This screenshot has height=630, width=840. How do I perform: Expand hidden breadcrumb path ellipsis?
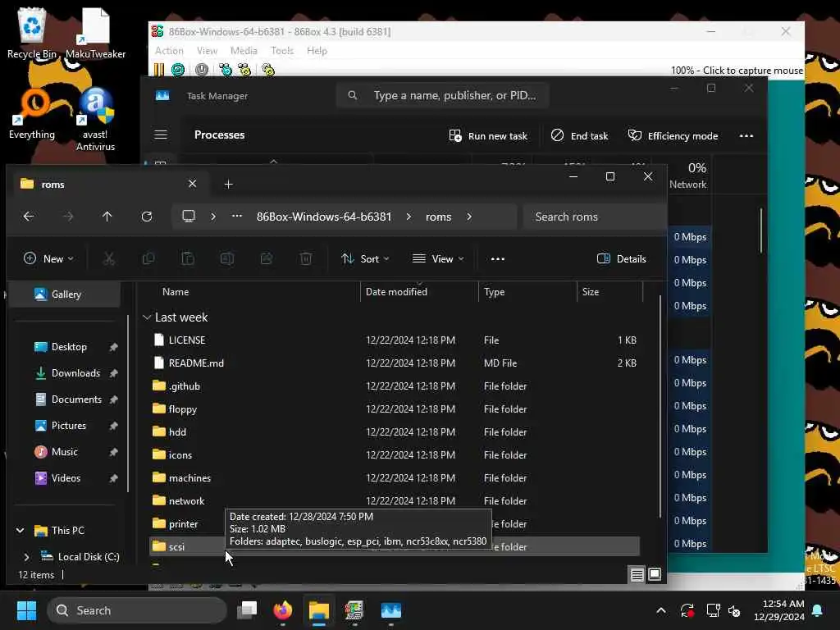pyautogui.click(x=237, y=217)
